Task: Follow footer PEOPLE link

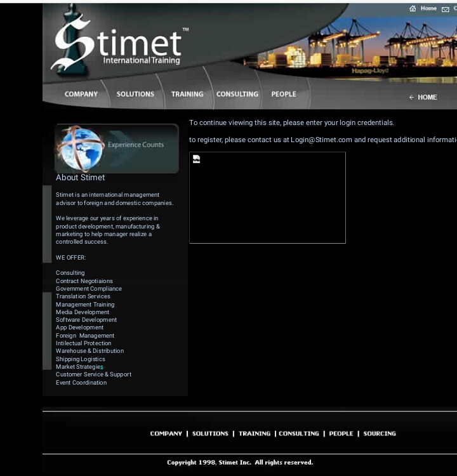Action: (341, 433)
